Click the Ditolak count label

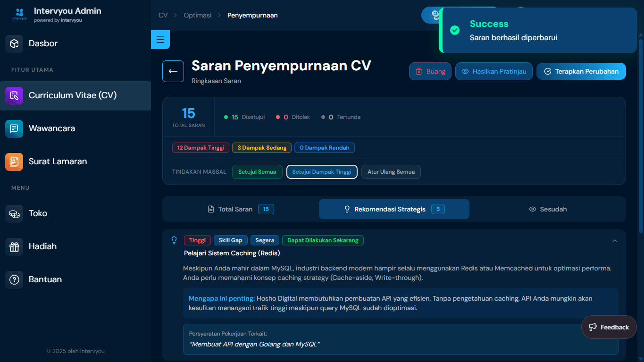pyautogui.click(x=293, y=117)
